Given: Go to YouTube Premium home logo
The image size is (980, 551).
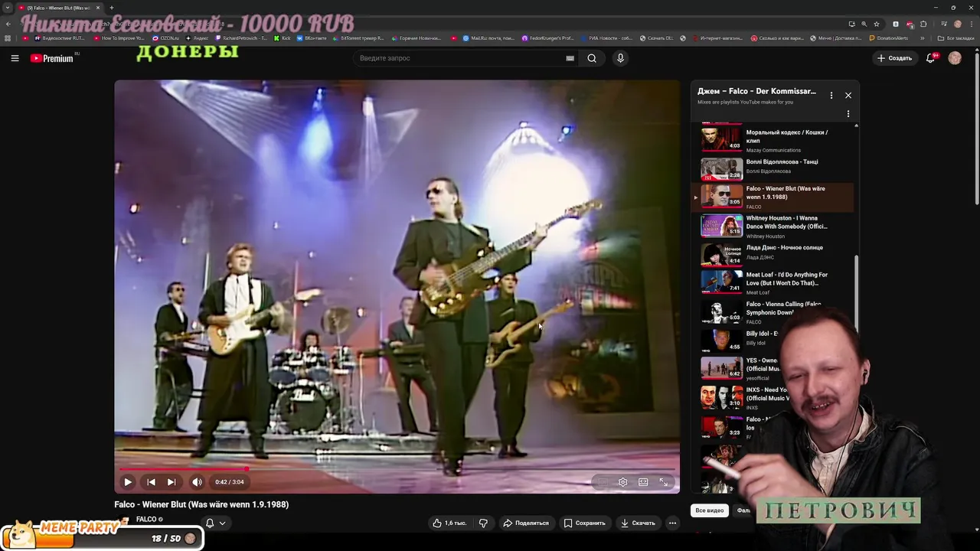Looking at the screenshot, I should point(51,58).
